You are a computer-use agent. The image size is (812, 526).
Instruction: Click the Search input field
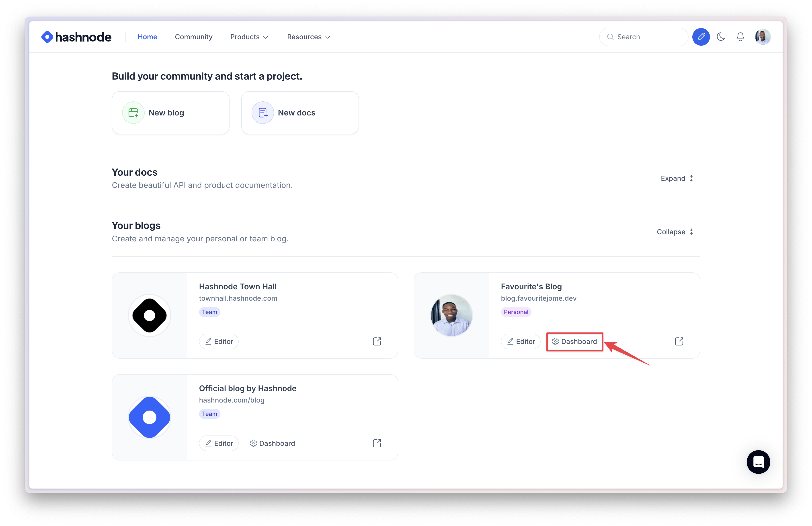(639, 37)
